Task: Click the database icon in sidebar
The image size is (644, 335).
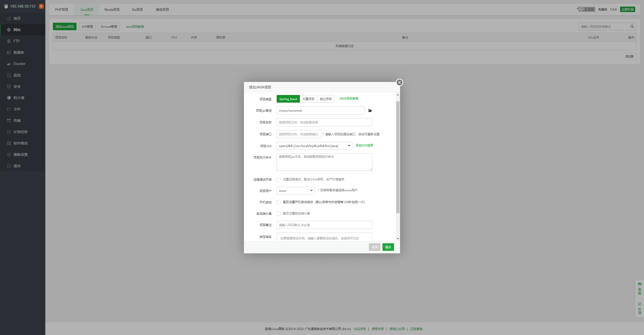Action: [9, 52]
